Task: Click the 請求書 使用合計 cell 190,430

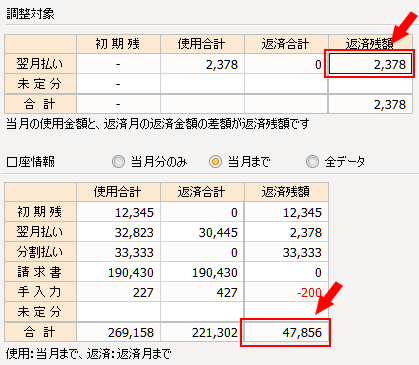Action: tap(118, 272)
